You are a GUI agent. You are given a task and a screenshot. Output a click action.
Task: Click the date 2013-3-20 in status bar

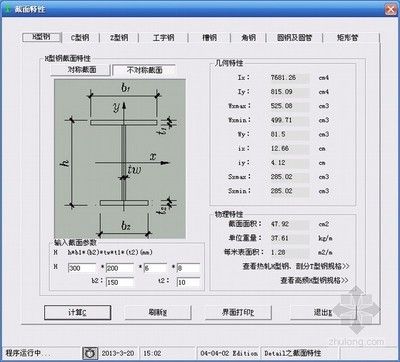[118, 353]
